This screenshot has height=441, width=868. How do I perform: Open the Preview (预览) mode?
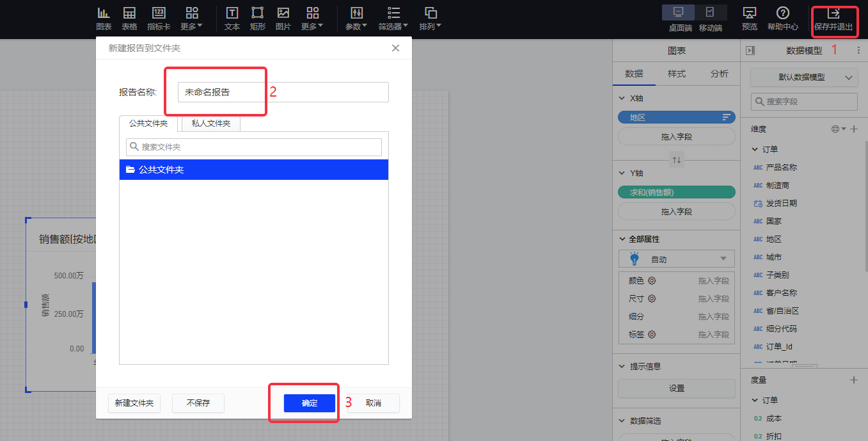click(749, 19)
